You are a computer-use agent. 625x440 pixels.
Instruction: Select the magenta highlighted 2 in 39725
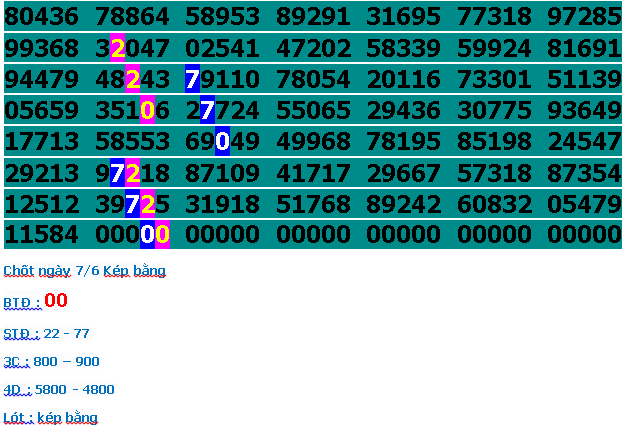[x=148, y=204]
